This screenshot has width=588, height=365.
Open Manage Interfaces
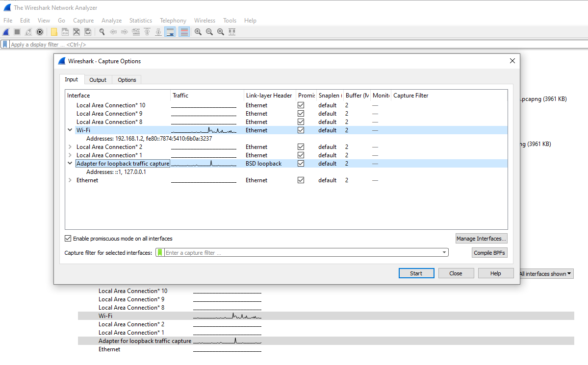pos(482,238)
